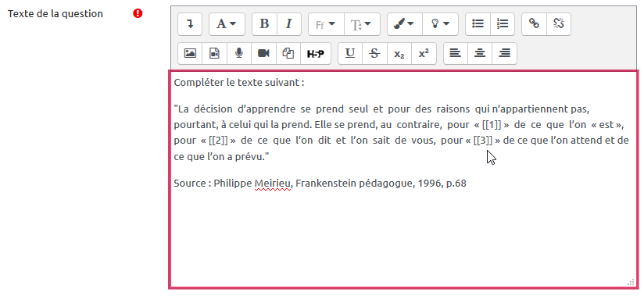Apply subscript formatting

399,53
